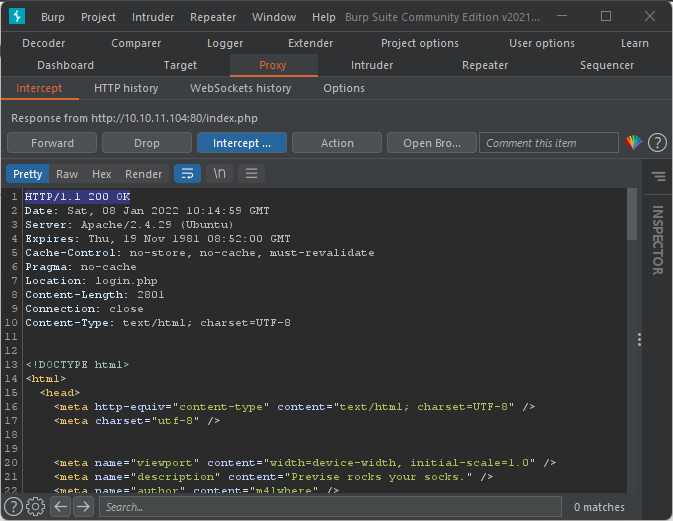The image size is (673, 521).
Task: Forward the intercepted response
Action: pos(52,143)
